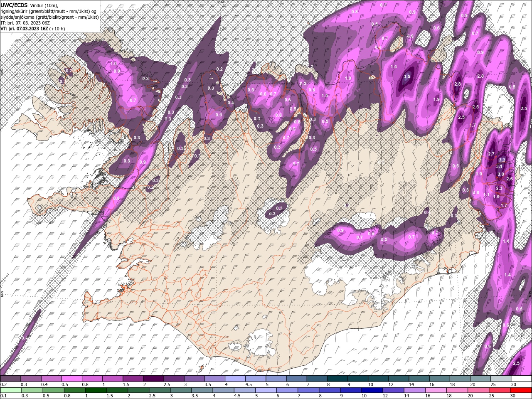Click the 2.6 value label on the map
This screenshot has width=532, height=399.
click(x=510, y=179)
